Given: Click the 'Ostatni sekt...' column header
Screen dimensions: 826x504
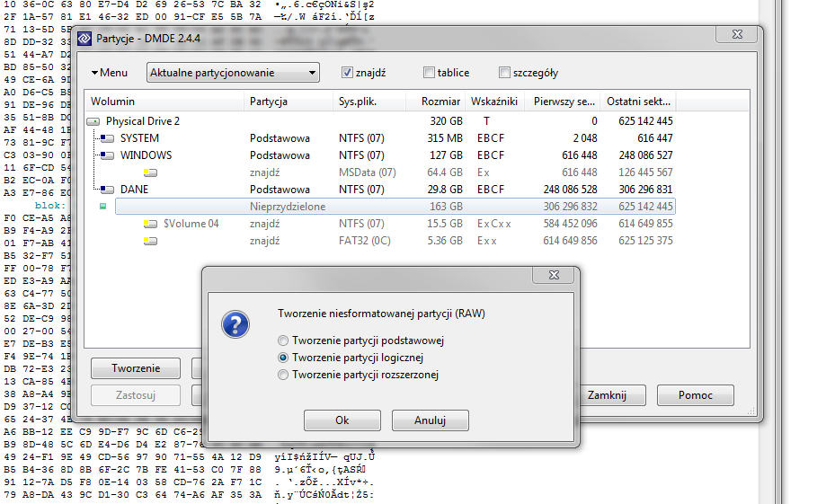Looking at the screenshot, I should pyautogui.click(x=639, y=102).
